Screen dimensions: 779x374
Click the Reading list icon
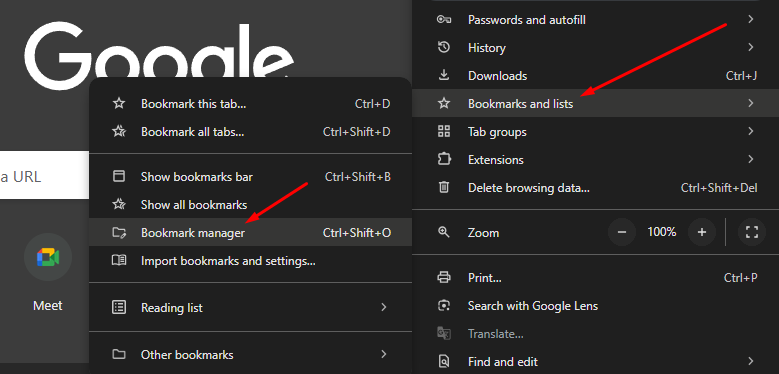[x=119, y=307]
